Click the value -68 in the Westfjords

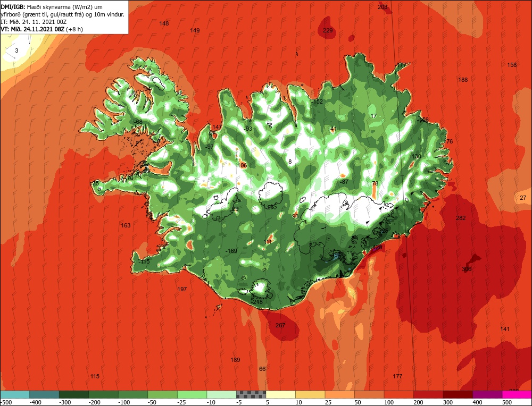pyautogui.click(x=138, y=122)
